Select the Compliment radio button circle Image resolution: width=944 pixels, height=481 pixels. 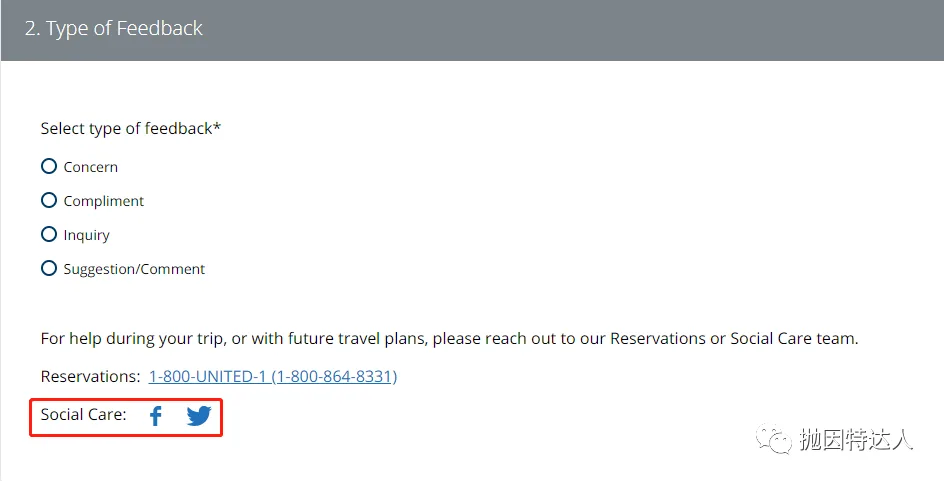(x=49, y=201)
